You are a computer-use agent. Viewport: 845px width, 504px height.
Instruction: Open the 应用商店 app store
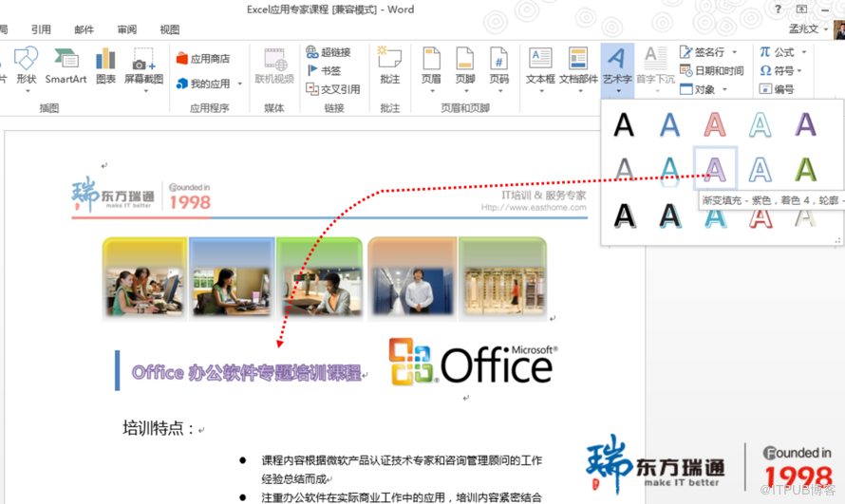tap(203, 58)
